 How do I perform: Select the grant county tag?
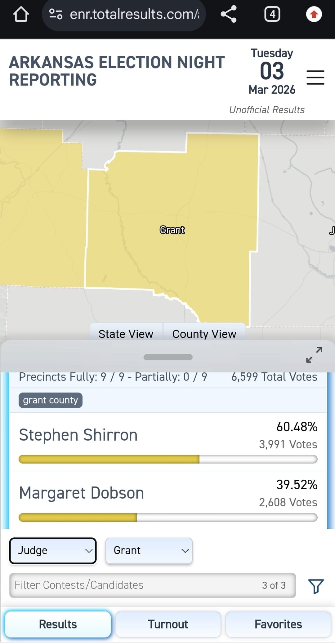tap(51, 400)
